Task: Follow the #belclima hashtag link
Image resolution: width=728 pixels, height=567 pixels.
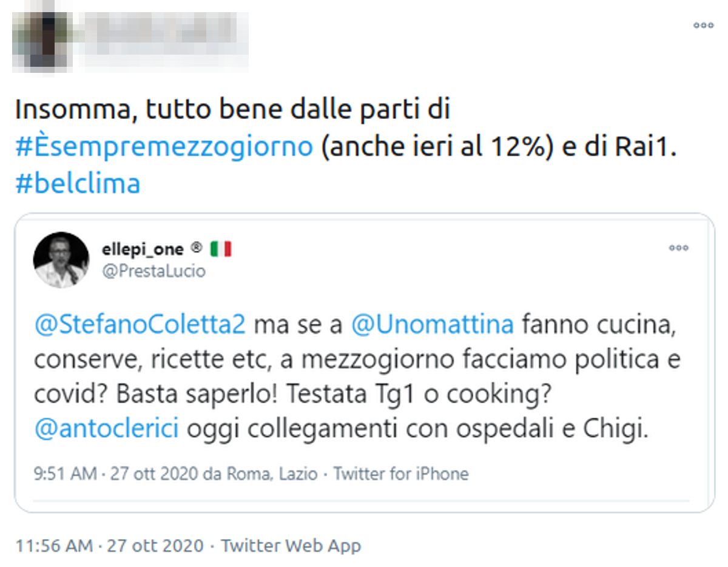Action: (78, 183)
